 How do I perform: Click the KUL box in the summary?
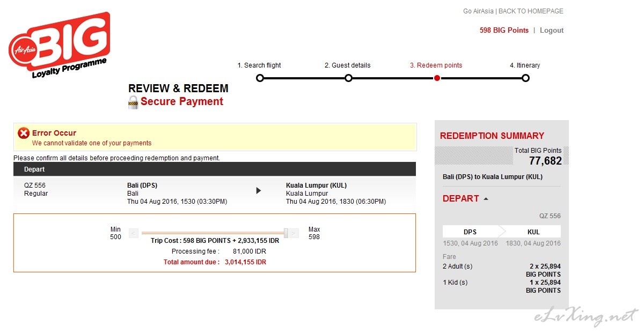click(533, 232)
